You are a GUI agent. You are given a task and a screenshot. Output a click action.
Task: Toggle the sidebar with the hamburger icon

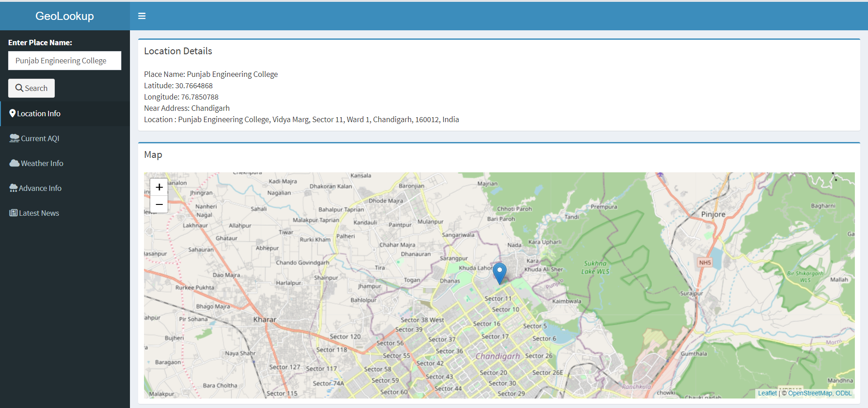tap(142, 16)
